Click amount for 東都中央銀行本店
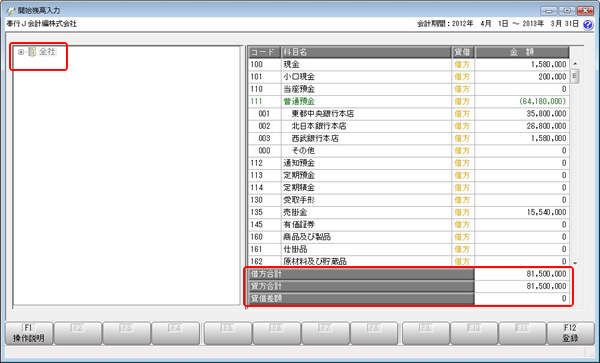600x363 pixels. tap(522, 114)
